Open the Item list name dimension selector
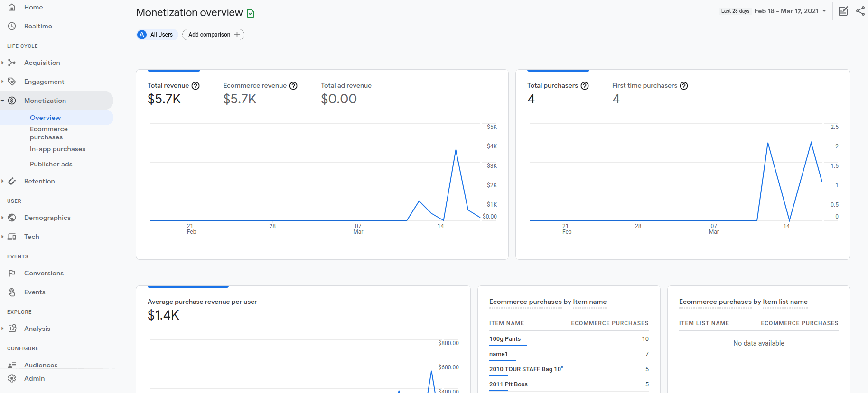Image resolution: width=868 pixels, height=393 pixels. [785, 302]
